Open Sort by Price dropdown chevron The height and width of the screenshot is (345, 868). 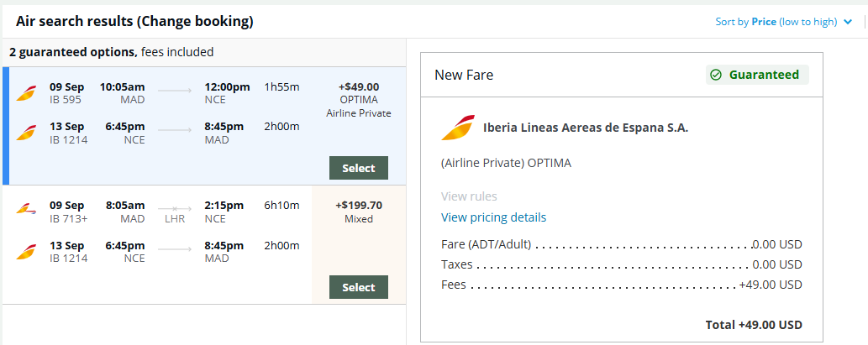coord(848,22)
